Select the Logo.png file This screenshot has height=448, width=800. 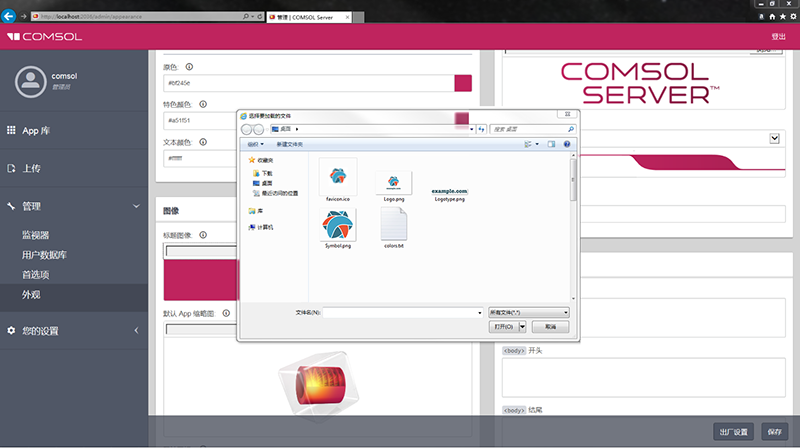(393, 186)
